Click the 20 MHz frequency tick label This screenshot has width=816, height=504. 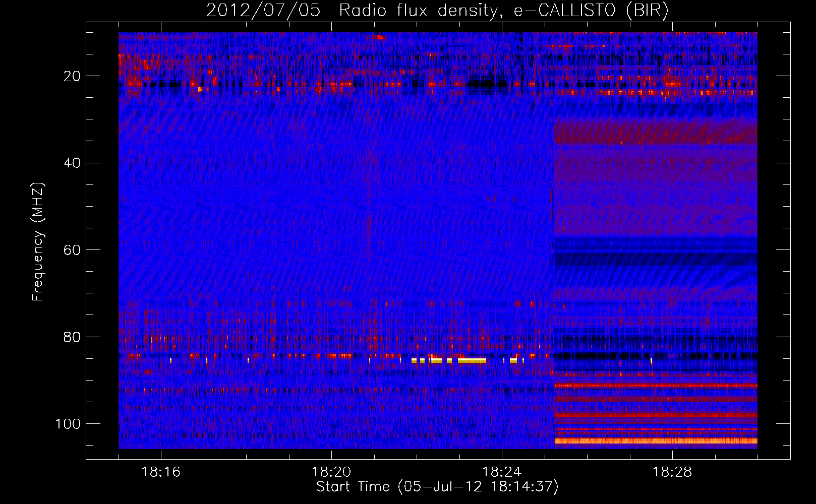(72, 76)
